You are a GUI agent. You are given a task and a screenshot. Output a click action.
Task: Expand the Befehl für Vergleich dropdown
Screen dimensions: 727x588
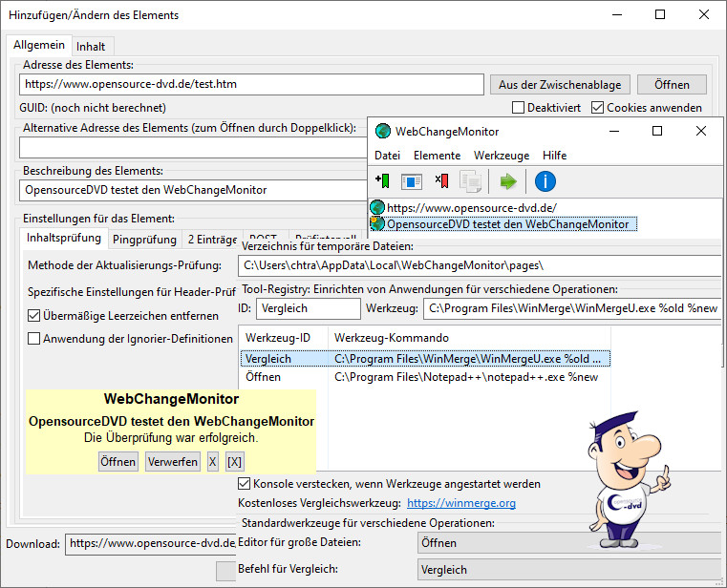pos(569,570)
